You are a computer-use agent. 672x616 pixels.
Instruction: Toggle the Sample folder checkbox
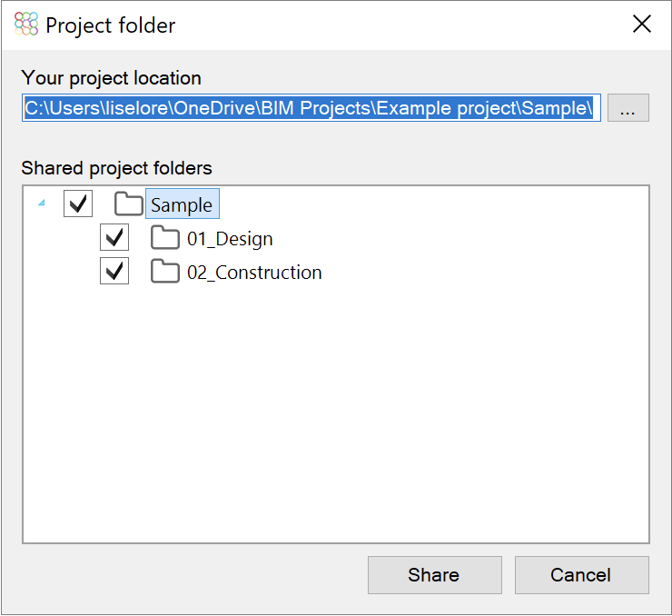click(x=78, y=204)
